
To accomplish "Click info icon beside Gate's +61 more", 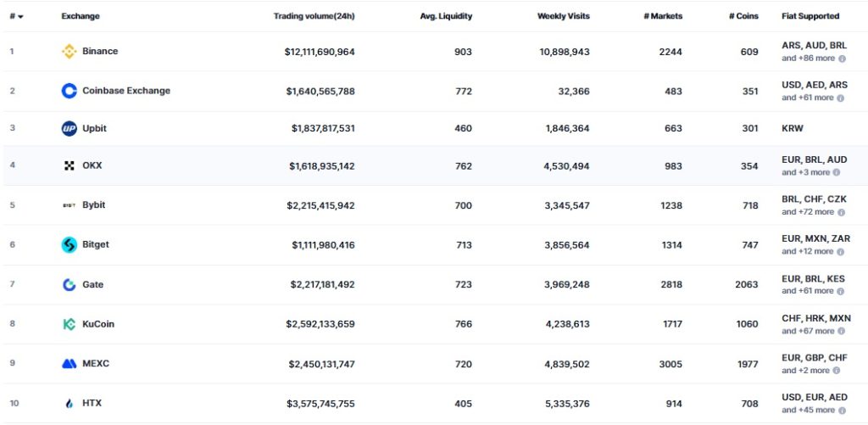I will click(841, 292).
